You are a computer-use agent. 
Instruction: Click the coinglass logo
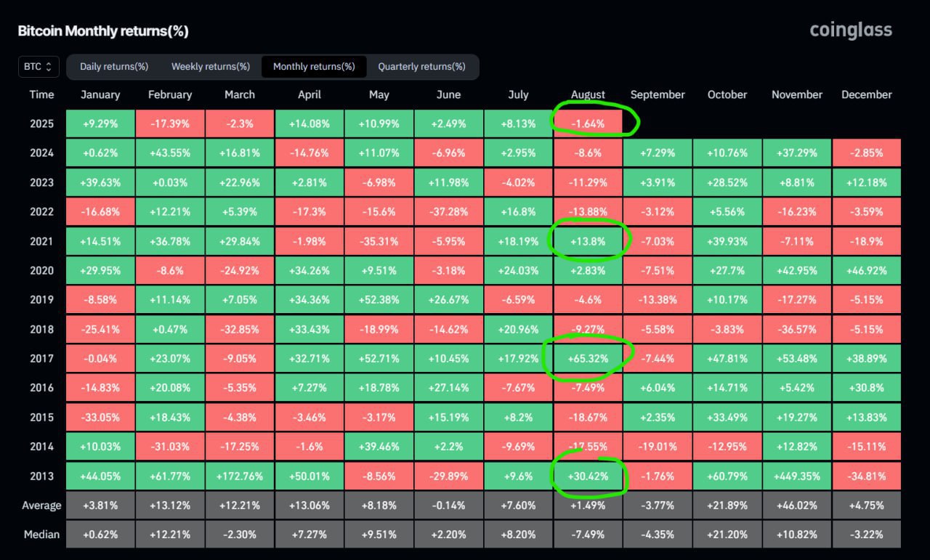[851, 31]
